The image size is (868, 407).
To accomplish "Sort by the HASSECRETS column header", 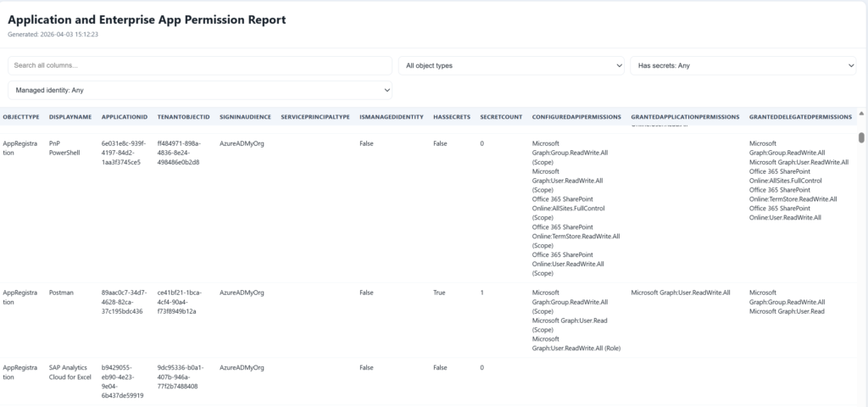I will tap(452, 116).
